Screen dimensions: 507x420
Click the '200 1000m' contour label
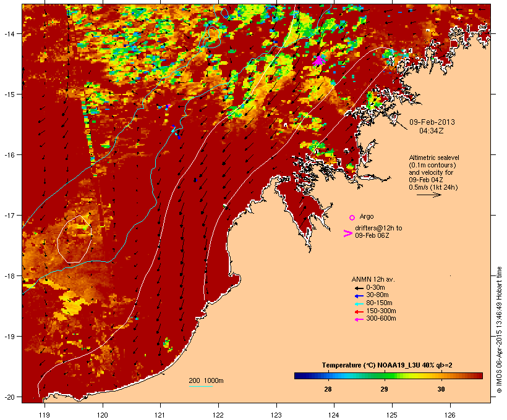(206, 380)
